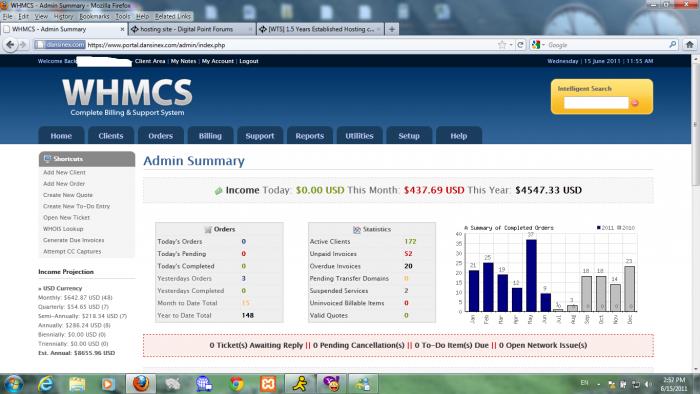Viewport: 700px width, 394px height.
Task: Click the Add New Client shortcut
Action: click(64, 172)
